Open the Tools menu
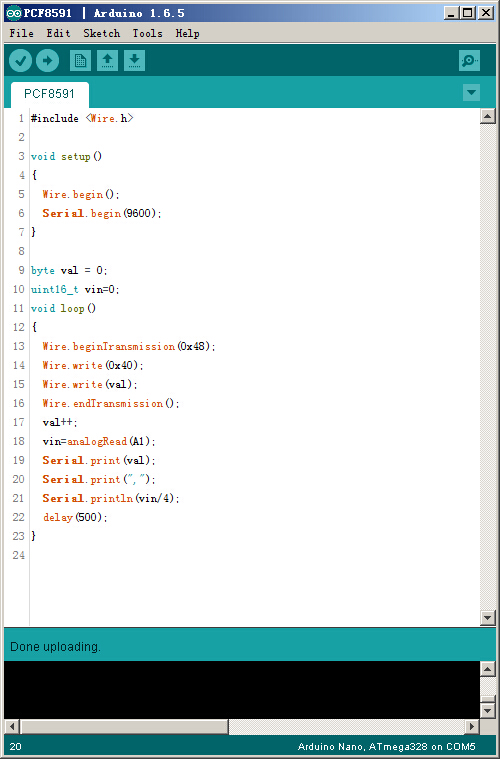The image size is (500, 759). 147,33
